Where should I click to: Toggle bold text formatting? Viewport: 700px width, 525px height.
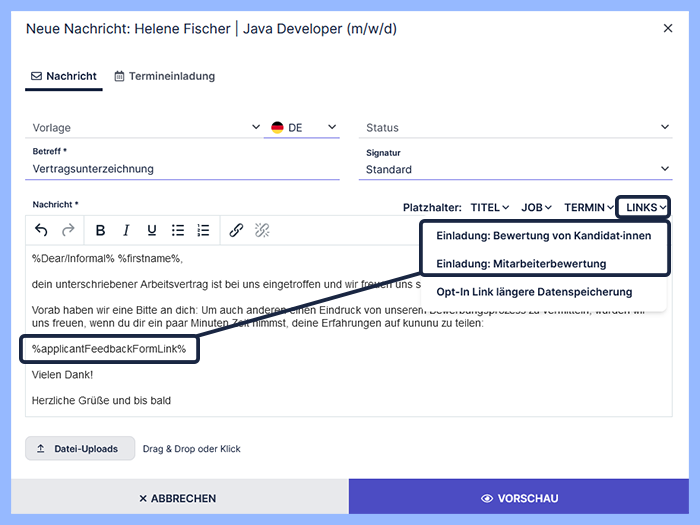tap(100, 230)
